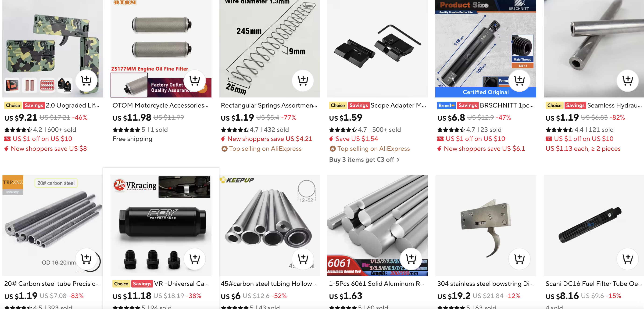Add VR Universal fuel filter to cart
The image size is (644, 309).
[x=194, y=259]
